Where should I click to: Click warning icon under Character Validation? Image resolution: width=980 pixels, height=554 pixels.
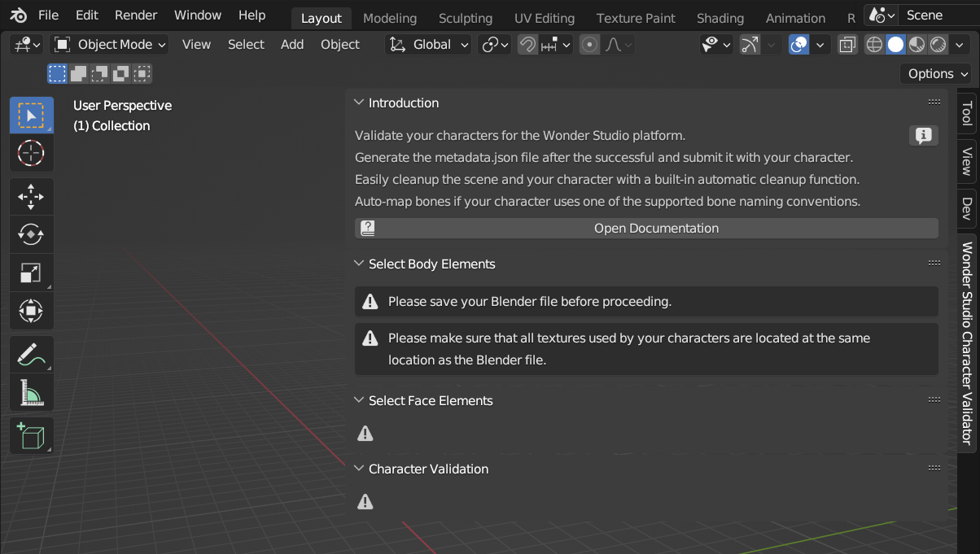coord(365,502)
